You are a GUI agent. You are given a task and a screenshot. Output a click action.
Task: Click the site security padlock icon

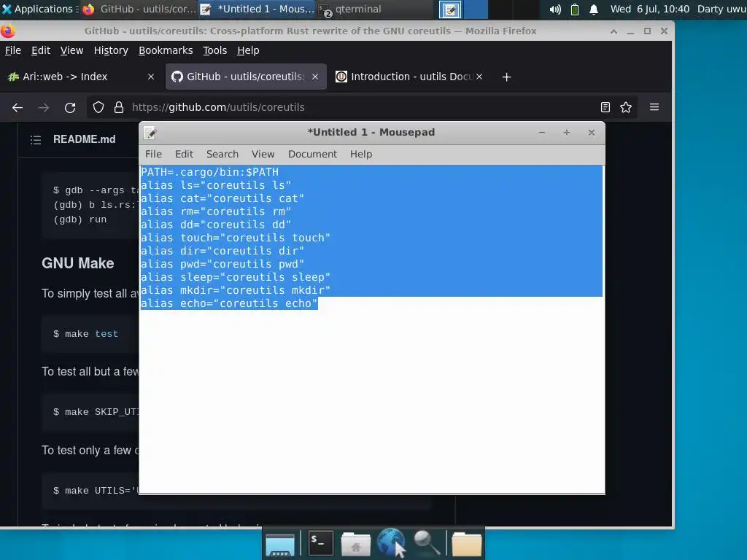point(119,108)
